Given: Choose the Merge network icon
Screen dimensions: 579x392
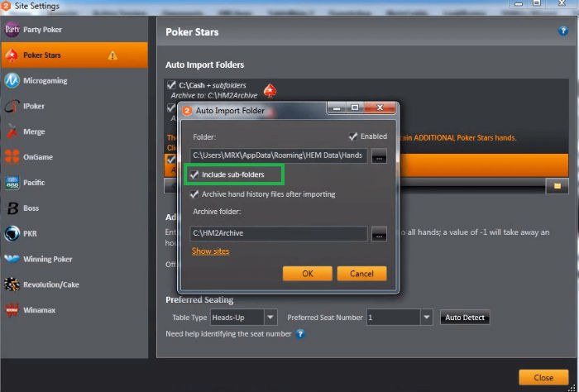Looking at the screenshot, I should click(12, 131).
